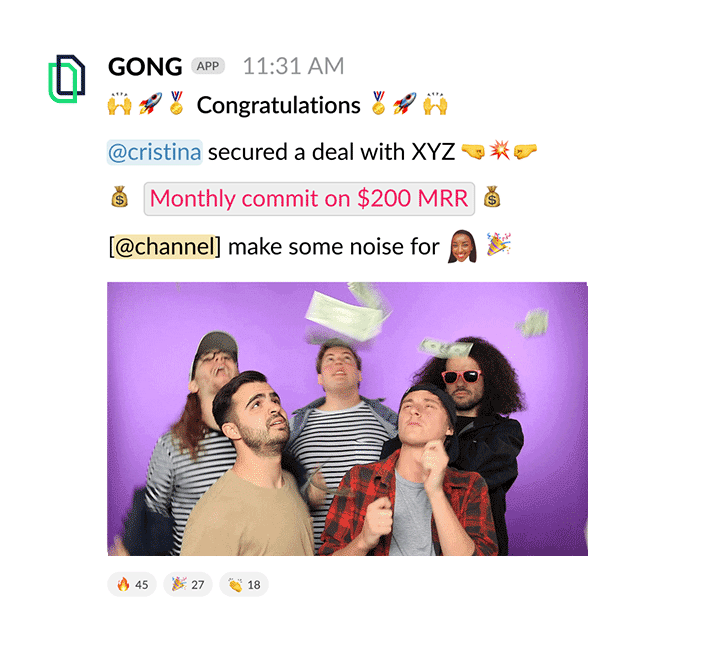Select the Monthly commit on $200 MRR tag
Viewport: 712px width, 645px height.
pyautogui.click(x=309, y=198)
